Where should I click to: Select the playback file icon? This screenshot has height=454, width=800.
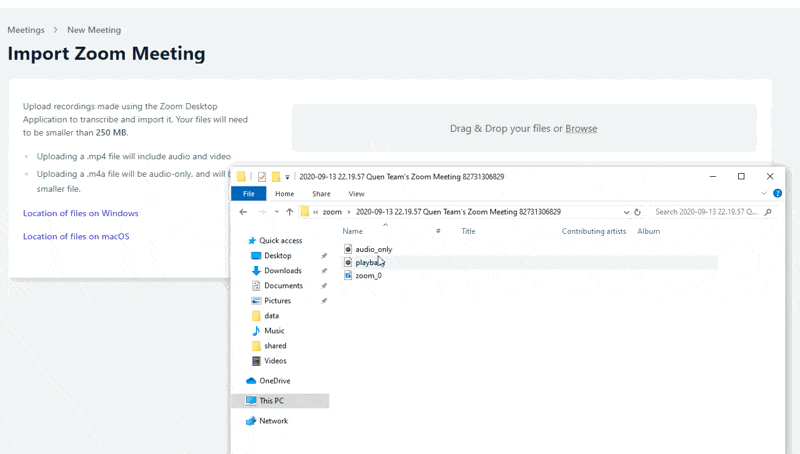pos(348,262)
